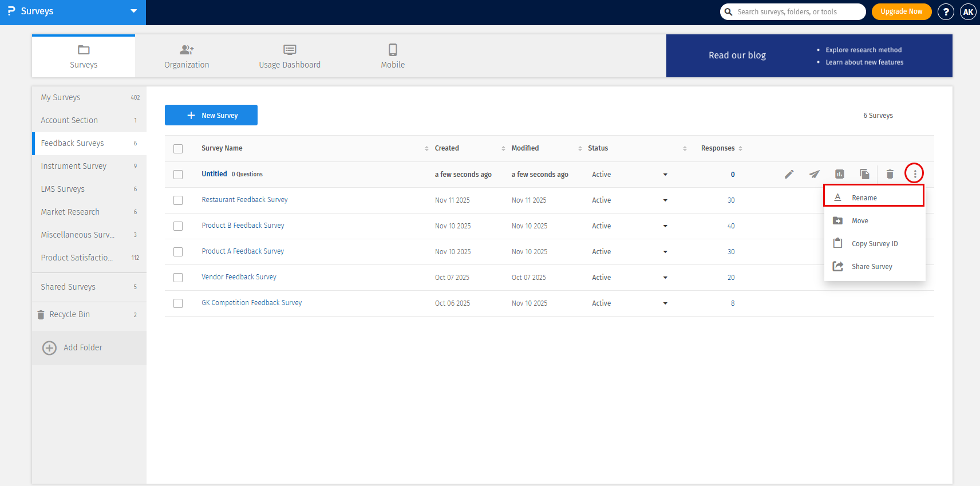Viewport: 980px width, 486px height.
Task: Click the trash delete icon in Untitled row
Action: [x=890, y=174]
